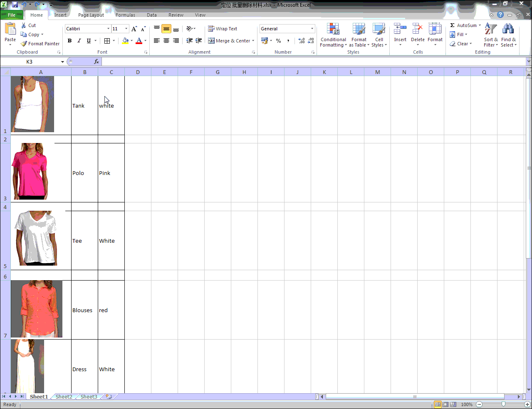Select cell containing Blouses
Viewport: 532px width, 409px height.
[x=84, y=310]
